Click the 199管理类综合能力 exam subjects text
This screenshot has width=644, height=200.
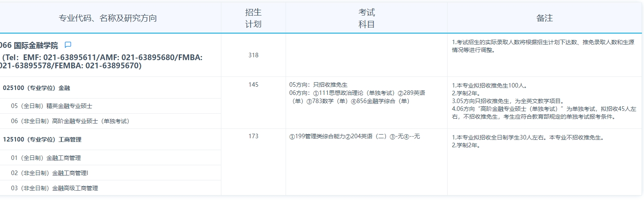click(x=354, y=136)
